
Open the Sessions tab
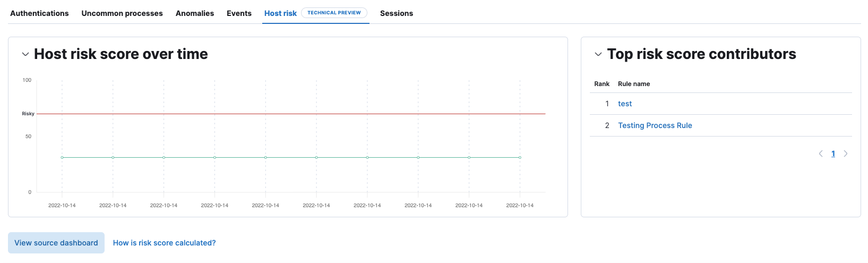397,13
